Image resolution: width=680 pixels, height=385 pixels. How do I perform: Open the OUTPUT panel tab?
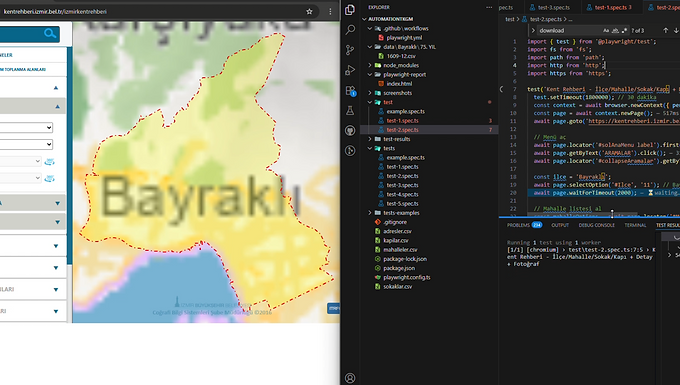[559, 225]
